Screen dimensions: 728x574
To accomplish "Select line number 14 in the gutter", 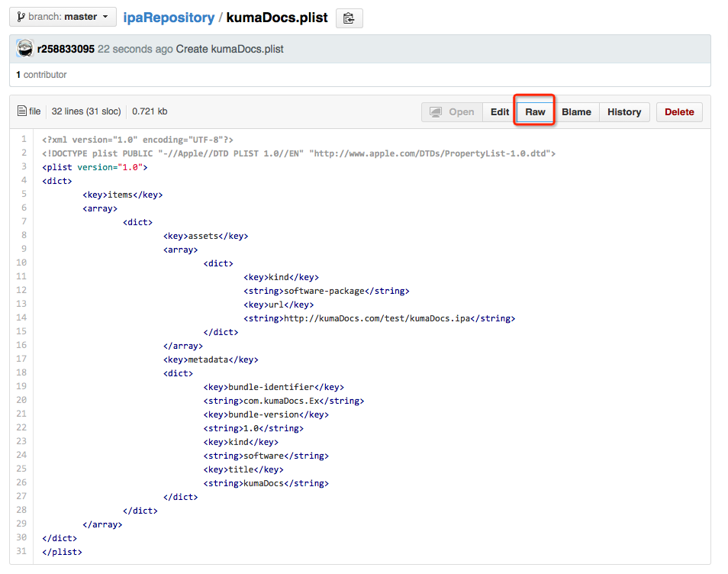I will (x=21, y=318).
